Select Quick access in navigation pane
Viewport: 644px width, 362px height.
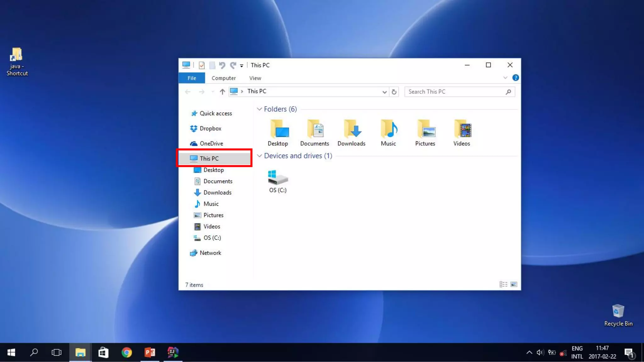(215, 113)
